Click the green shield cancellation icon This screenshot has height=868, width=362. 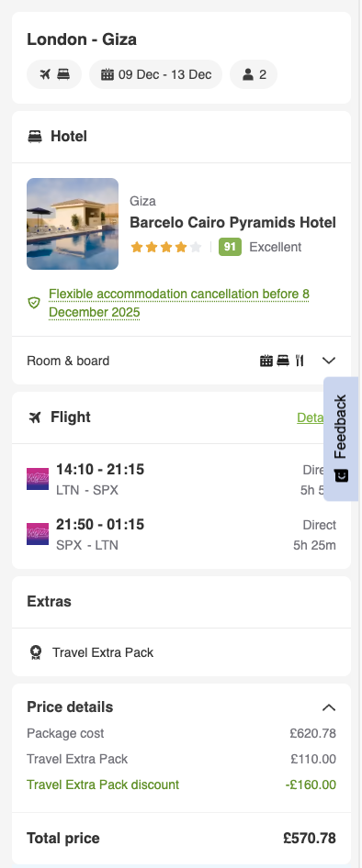pyautogui.click(x=34, y=302)
